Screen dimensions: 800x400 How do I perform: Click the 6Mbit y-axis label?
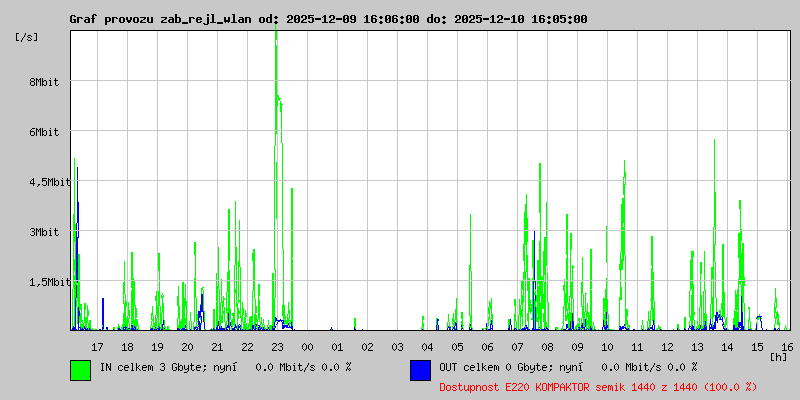point(44,132)
